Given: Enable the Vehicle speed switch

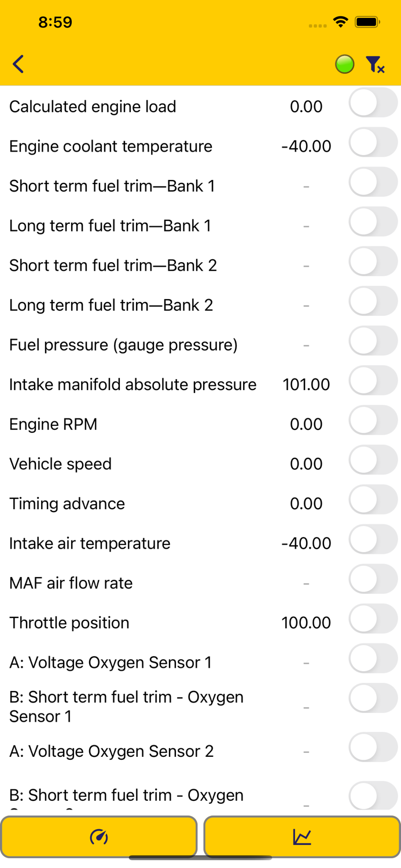Looking at the screenshot, I should [373, 459].
